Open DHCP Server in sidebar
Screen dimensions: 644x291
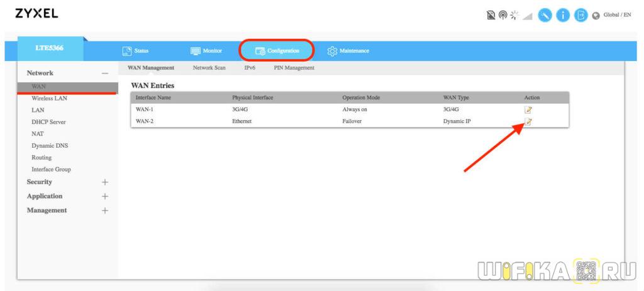click(x=48, y=122)
